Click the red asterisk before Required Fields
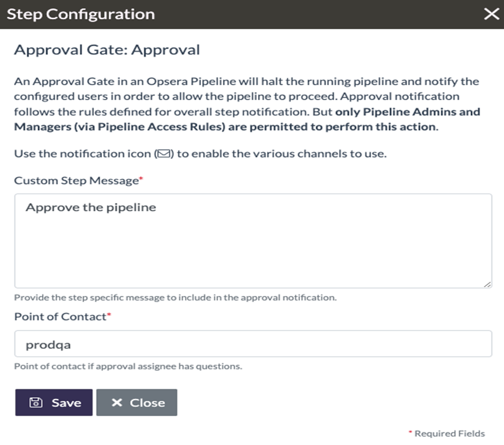504x445 pixels. tap(410, 432)
